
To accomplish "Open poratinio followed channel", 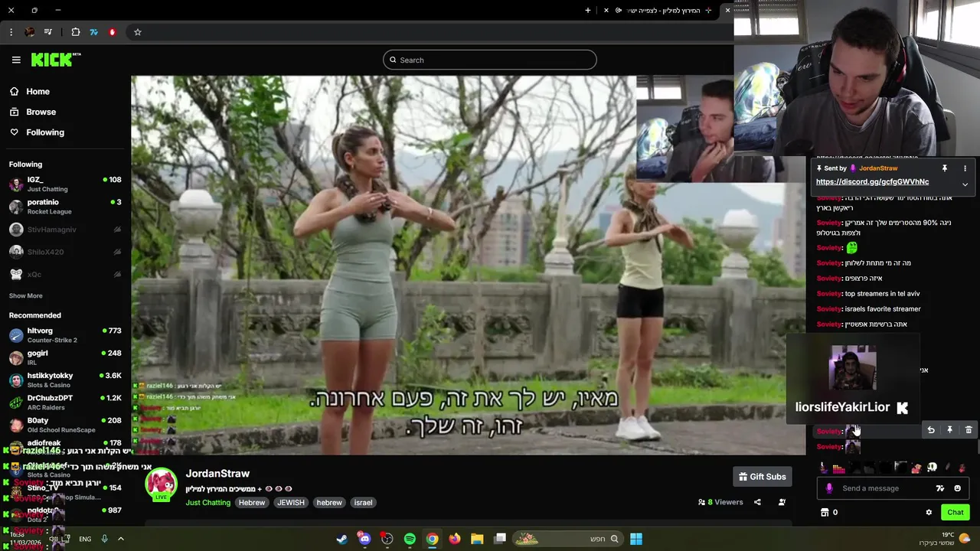I will tap(65, 207).
